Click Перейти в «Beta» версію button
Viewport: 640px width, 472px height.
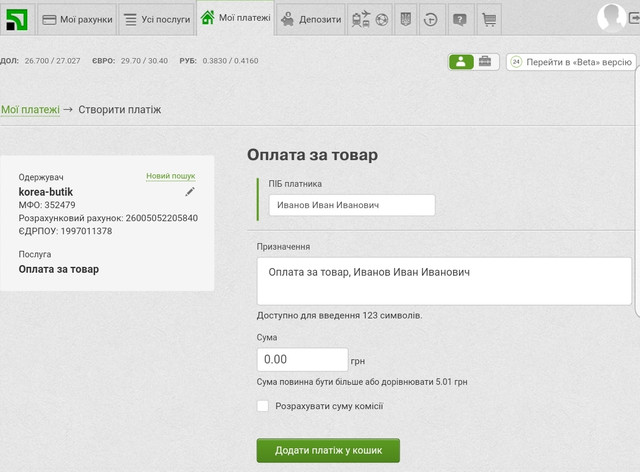click(571, 62)
